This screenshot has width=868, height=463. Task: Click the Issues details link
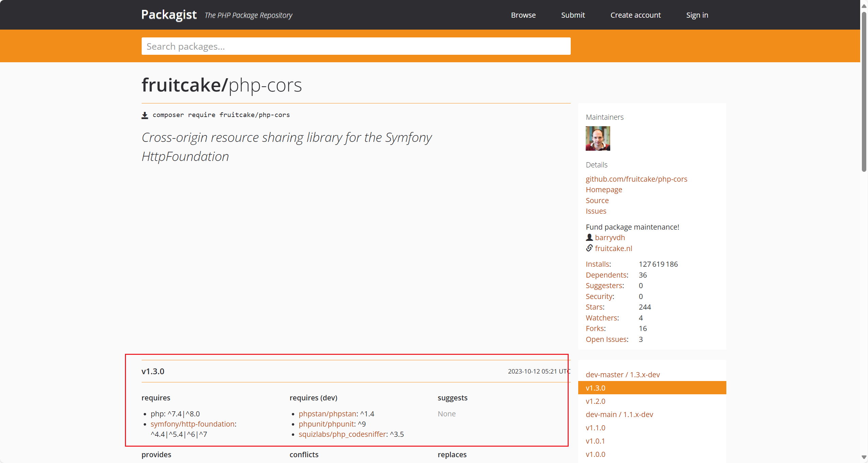(x=596, y=211)
